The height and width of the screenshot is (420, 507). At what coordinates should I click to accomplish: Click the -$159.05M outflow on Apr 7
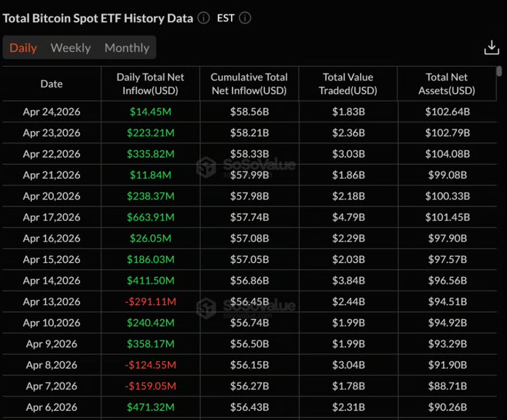(151, 386)
